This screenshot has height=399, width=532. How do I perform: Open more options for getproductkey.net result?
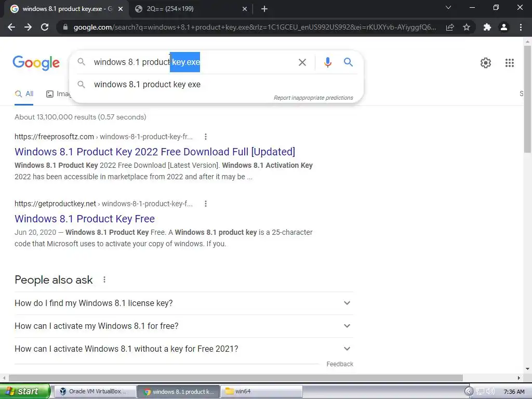coord(206,204)
